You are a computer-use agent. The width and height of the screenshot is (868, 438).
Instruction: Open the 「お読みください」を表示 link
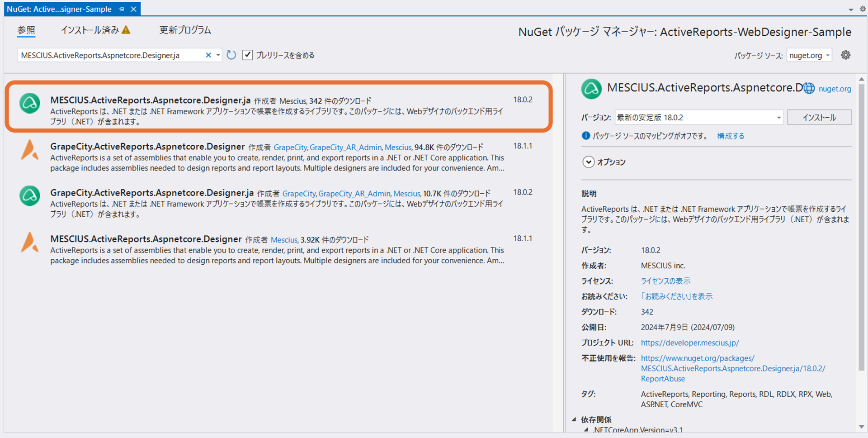(x=676, y=296)
